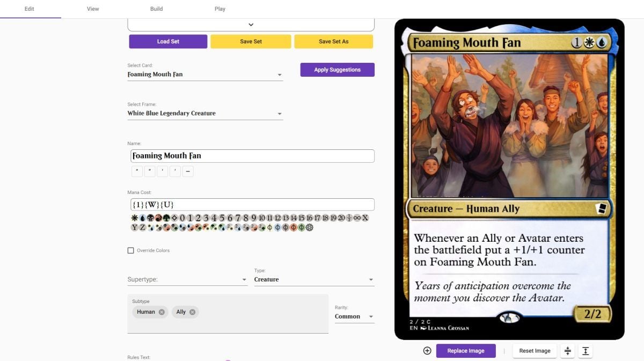Add generic mana symbol 18

coord(325,218)
